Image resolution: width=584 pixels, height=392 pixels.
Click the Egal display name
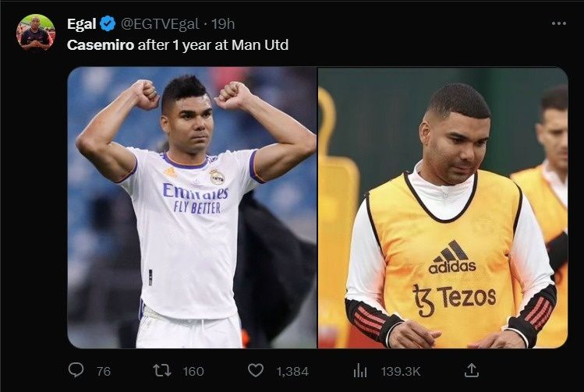(x=82, y=23)
